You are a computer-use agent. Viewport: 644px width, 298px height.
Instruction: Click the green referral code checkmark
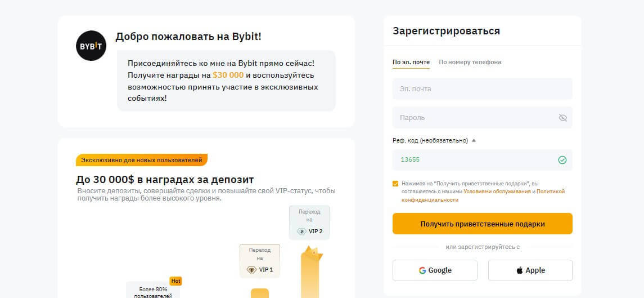pos(562,160)
